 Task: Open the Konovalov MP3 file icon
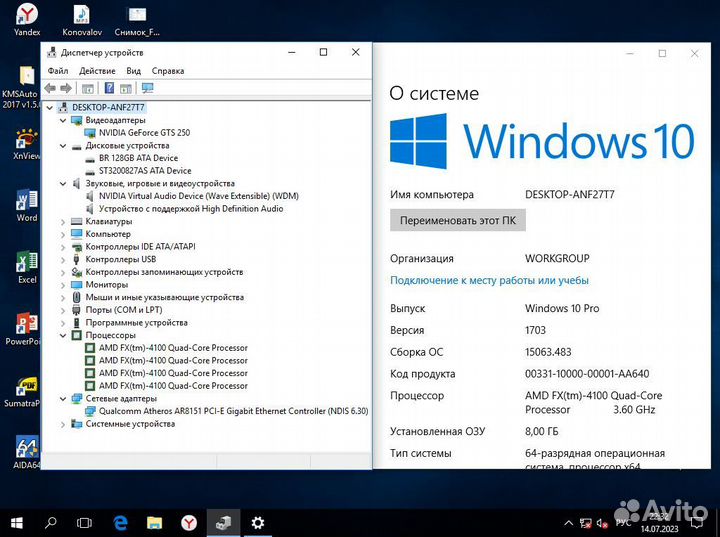pyautogui.click(x=82, y=20)
